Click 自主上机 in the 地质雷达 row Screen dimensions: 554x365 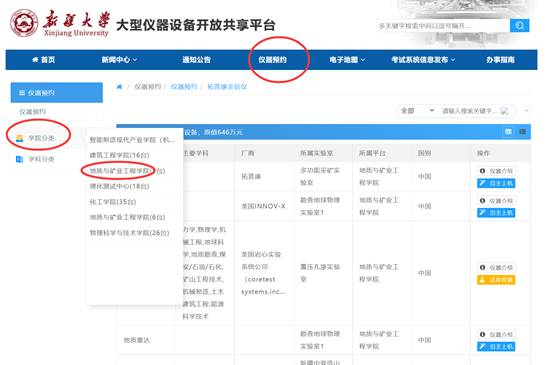(496, 347)
